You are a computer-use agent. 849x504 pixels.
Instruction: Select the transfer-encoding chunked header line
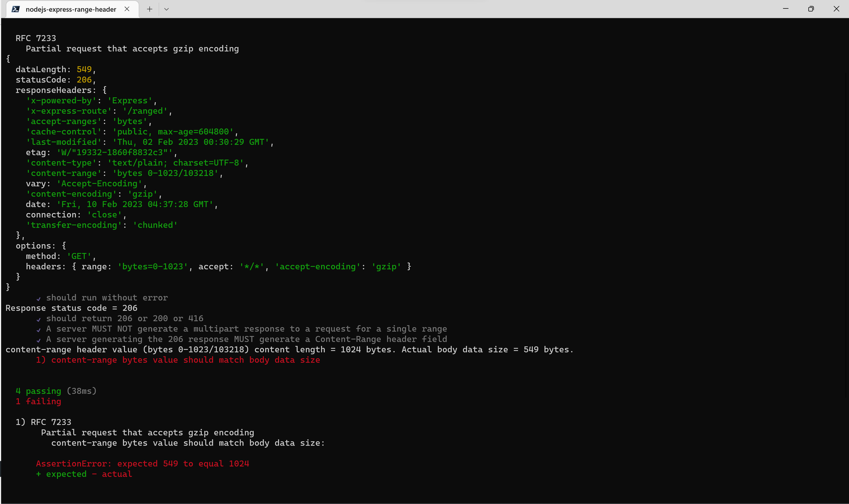(102, 225)
